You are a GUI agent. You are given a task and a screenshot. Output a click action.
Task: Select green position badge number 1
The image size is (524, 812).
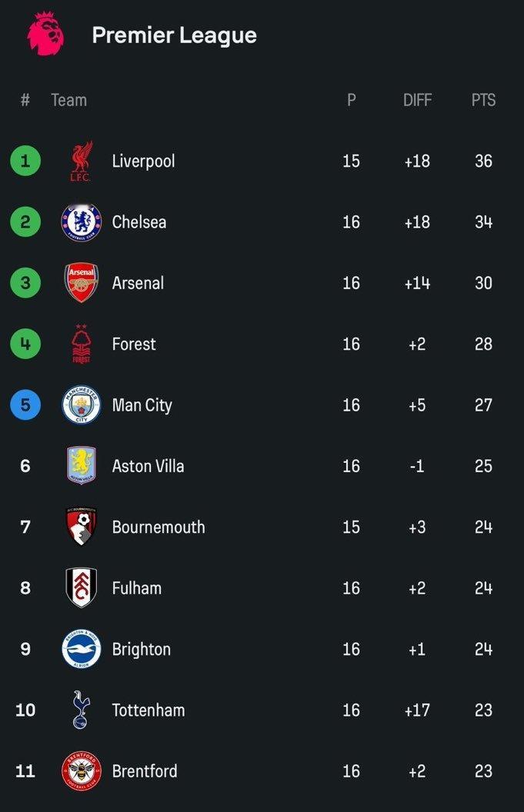25,161
